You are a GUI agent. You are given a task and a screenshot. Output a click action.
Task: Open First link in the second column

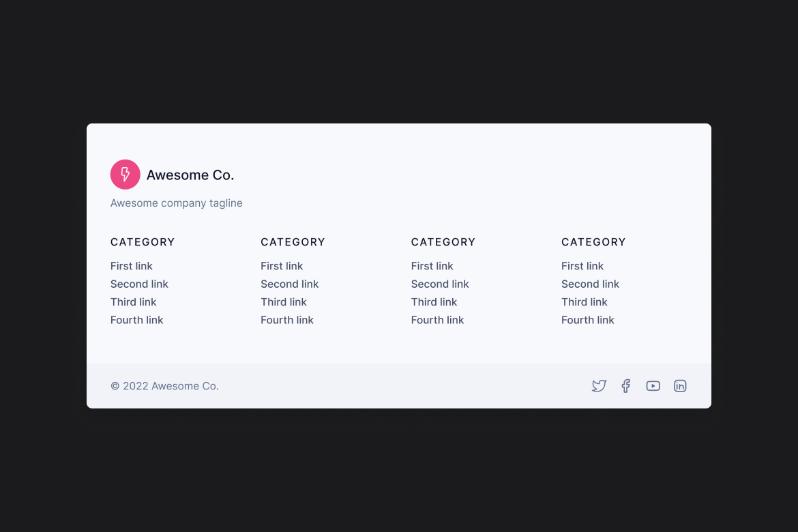tap(282, 266)
